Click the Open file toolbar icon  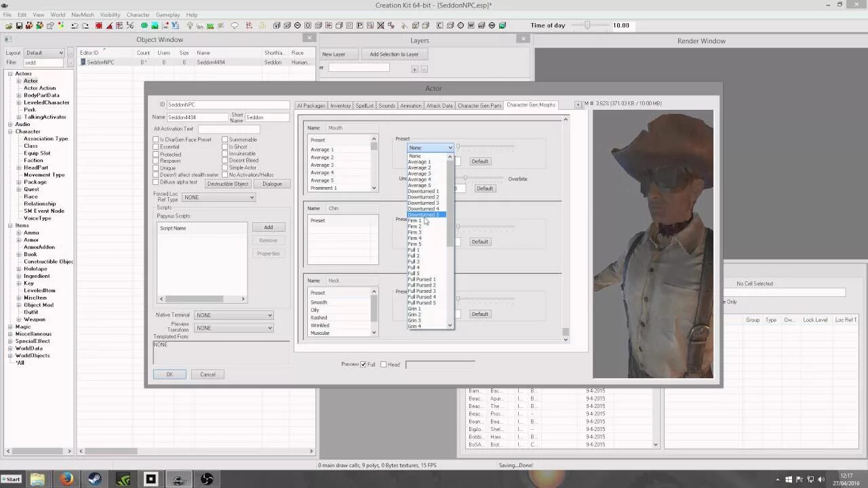coord(9,26)
